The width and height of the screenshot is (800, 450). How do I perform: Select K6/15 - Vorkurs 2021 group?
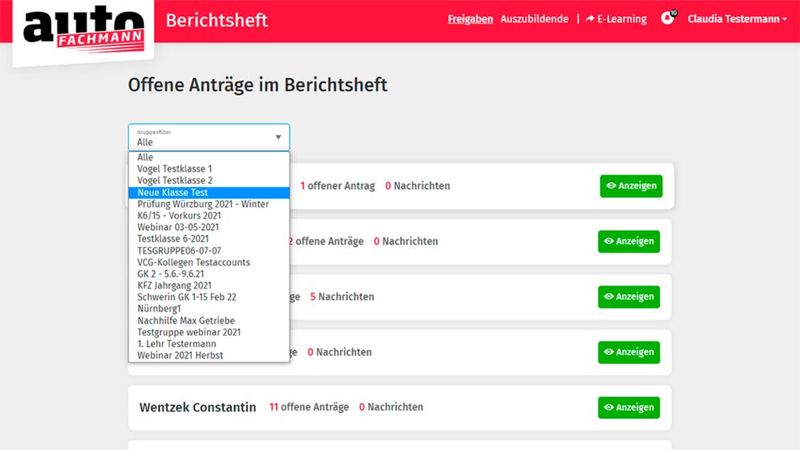click(x=209, y=216)
